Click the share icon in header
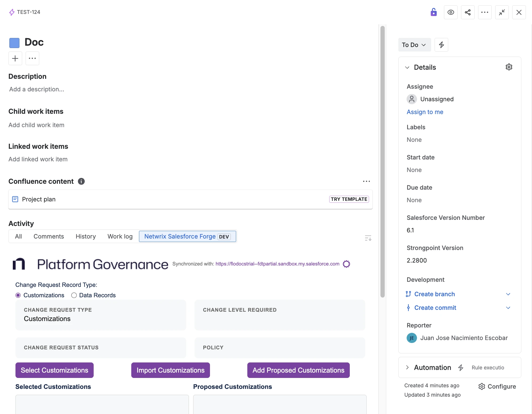Viewport: 532px width, 414px height. coord(468,12)
